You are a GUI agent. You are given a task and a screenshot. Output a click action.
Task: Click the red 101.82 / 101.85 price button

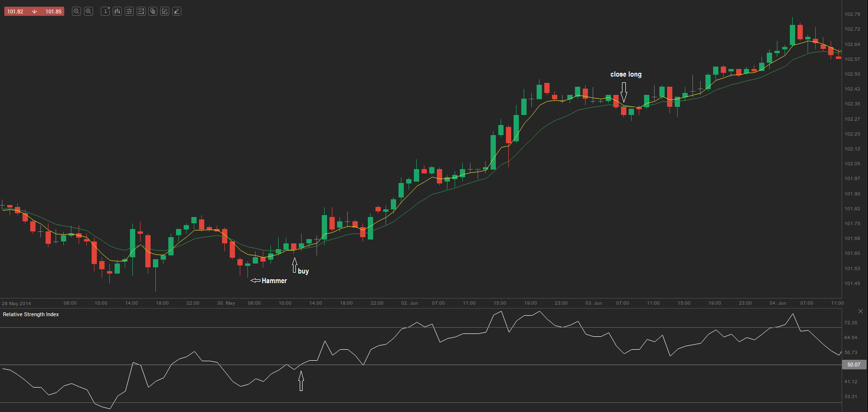point(34,11)
